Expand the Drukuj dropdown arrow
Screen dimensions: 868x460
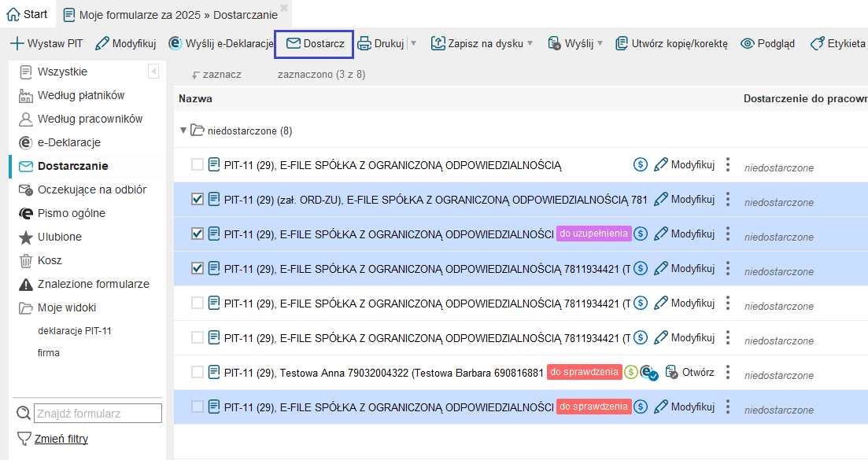coord(414,43)
